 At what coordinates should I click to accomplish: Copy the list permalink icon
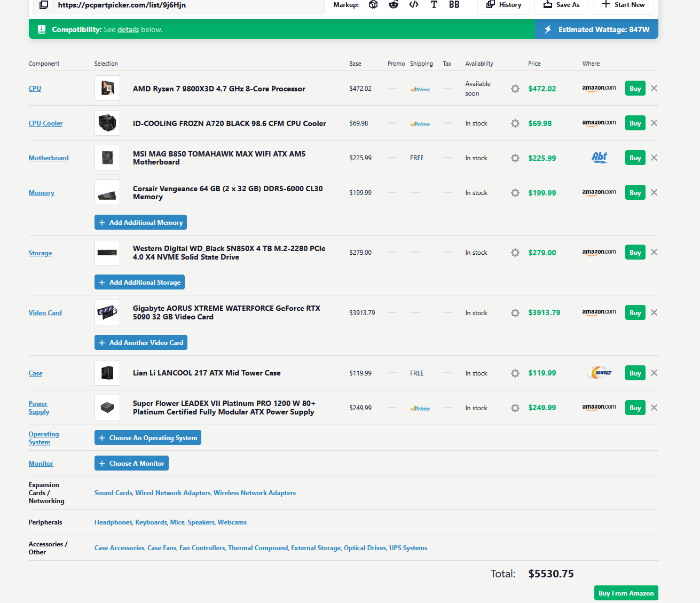click(44, 5)
